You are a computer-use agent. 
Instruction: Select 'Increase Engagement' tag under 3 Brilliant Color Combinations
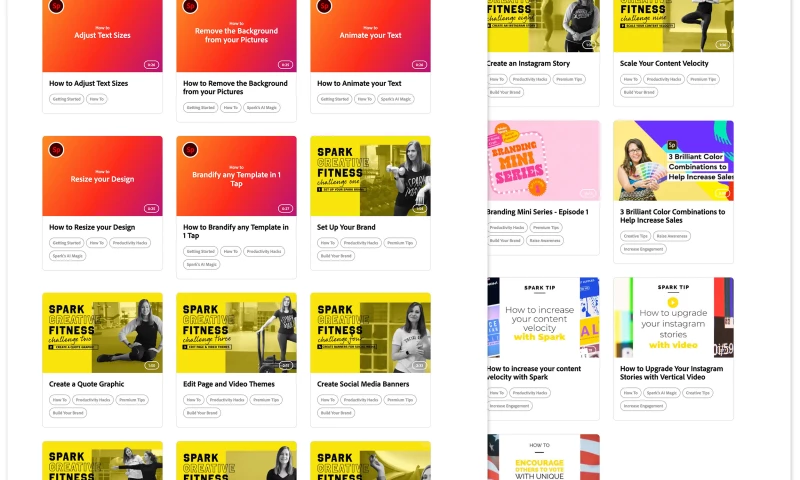(643, 249)
